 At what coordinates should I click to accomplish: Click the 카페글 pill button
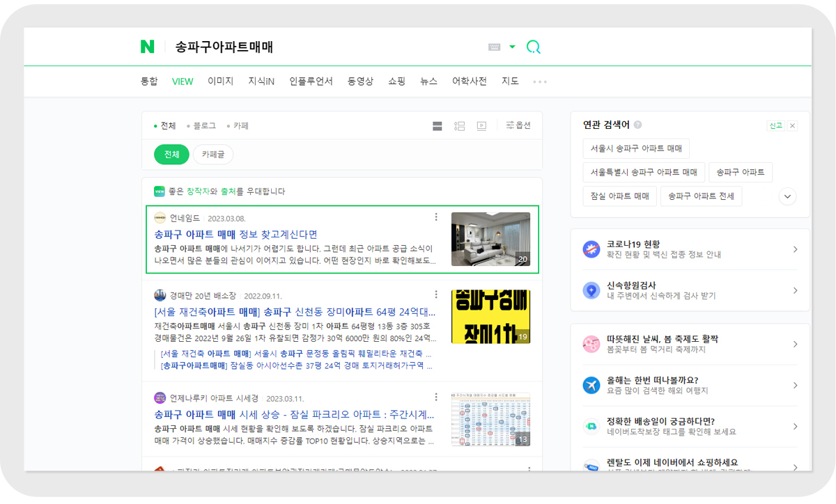[213, 155]
